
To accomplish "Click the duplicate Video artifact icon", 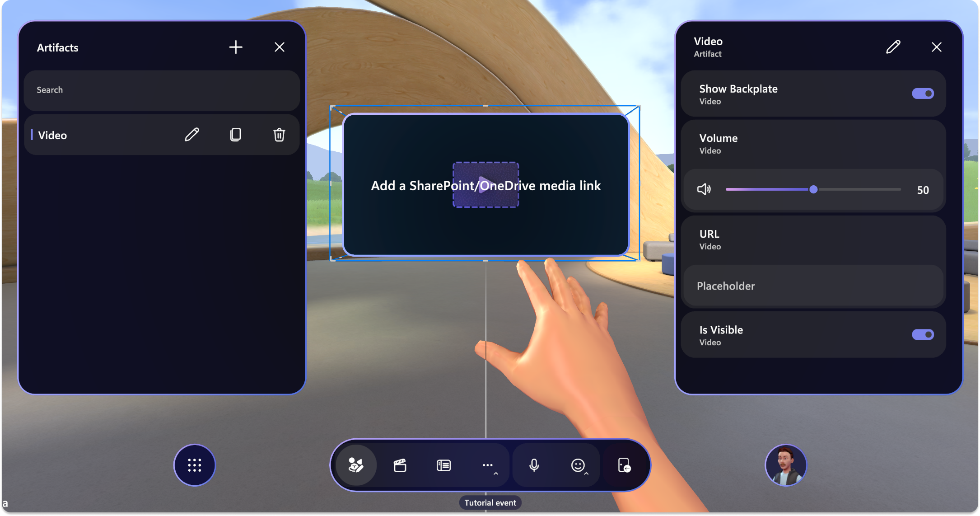I will (x=235, y=134).
